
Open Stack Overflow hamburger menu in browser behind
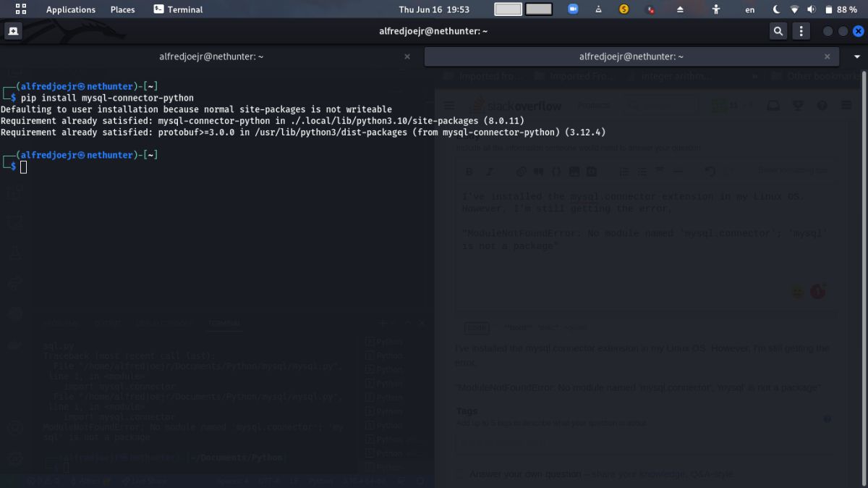click(x=450, y=106)
